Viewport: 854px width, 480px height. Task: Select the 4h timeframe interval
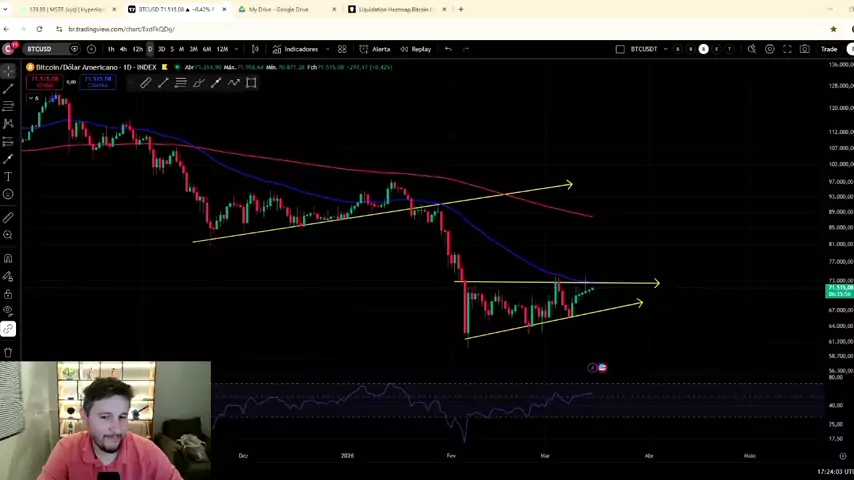click(123, 49)
